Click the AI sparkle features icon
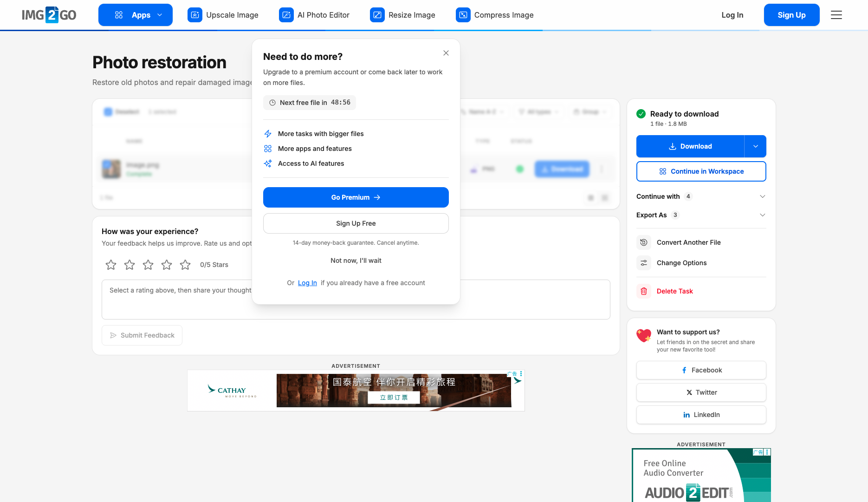The height and width of the screenshot is (502, 868). (x=268, y=163)
